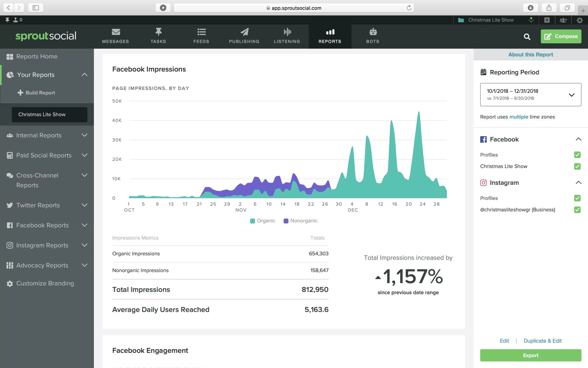Viewport: 588px width, 368px height.
Task: Open the Tasks pin icon
Action: 158,32
